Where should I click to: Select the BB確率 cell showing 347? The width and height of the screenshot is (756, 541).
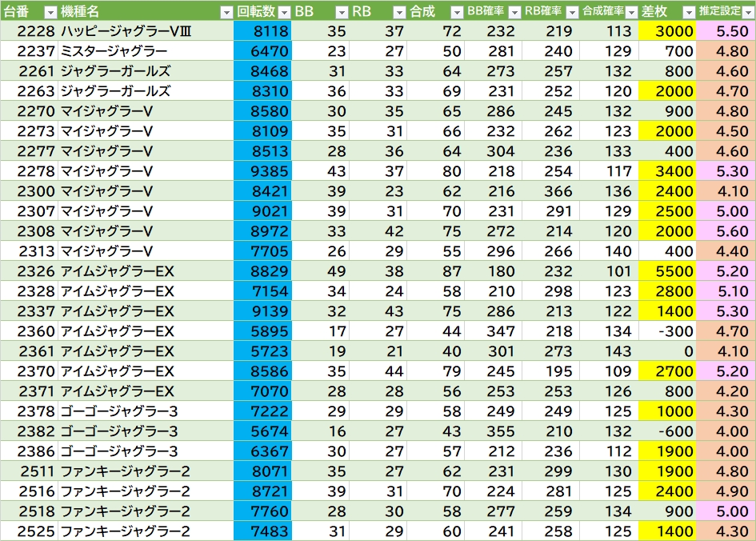[x=494, y=331]
